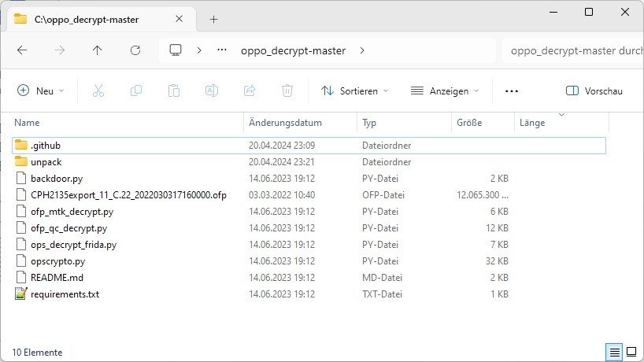The image size is (644, 362).
Task: Click the Rename icon in toolbar
Action: point(212,90)
